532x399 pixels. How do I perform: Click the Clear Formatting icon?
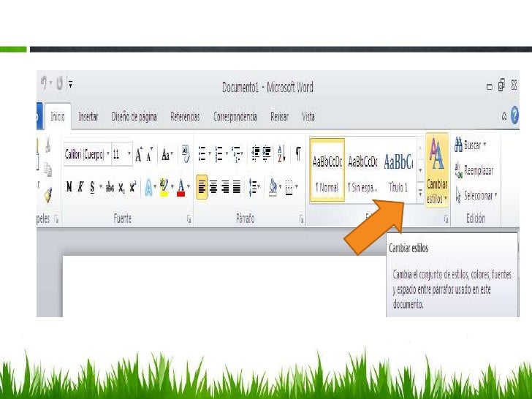coord(186,153)
